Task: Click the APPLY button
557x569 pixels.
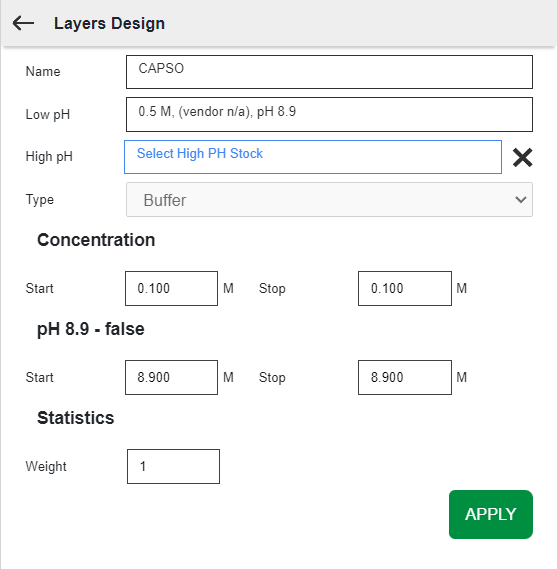Action: pyautogui.click(x=491, y=514)
